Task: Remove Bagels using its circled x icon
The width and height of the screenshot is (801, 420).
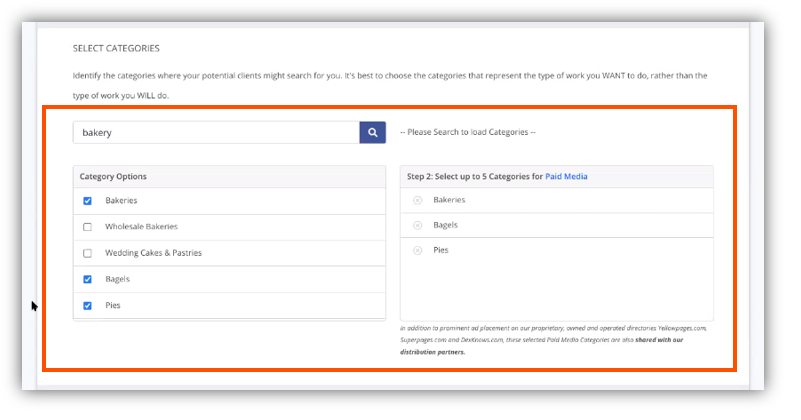Action: pyautogui.click(x=417, y=225)
